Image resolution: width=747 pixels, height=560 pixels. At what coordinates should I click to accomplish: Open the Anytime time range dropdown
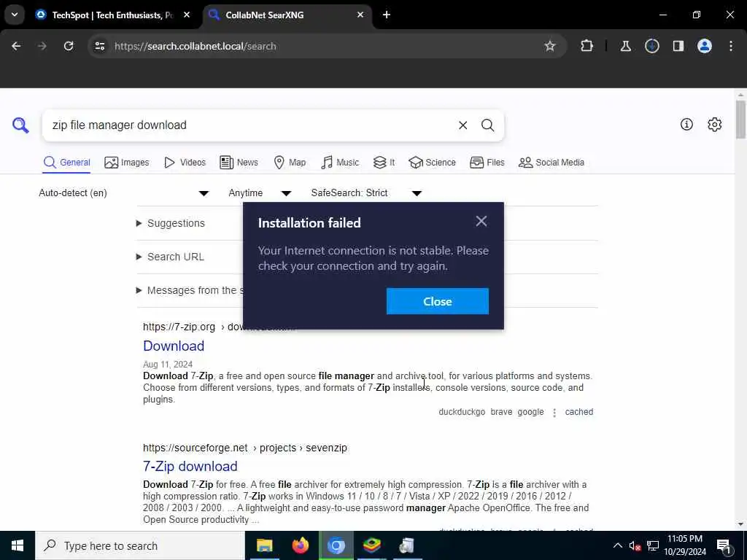click(x=260, y=192)
